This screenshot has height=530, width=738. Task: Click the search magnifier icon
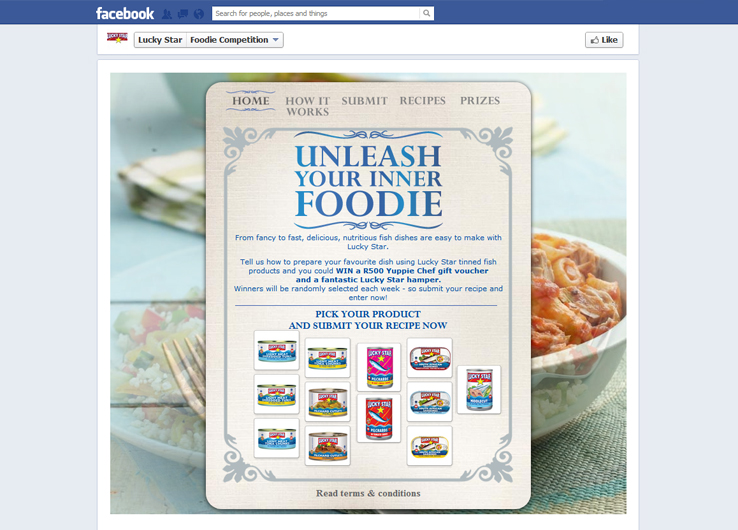click(x=426, y=13)
